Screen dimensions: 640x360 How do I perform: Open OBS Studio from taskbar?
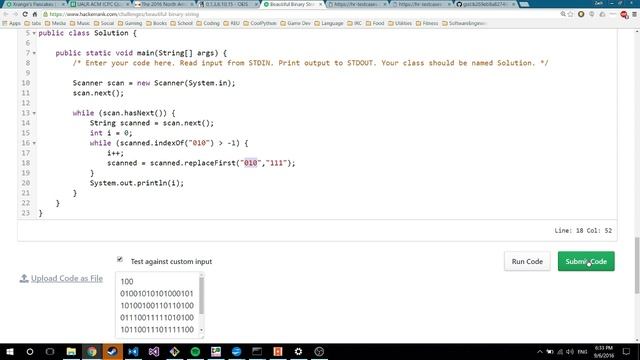click(x=319, y=351)
